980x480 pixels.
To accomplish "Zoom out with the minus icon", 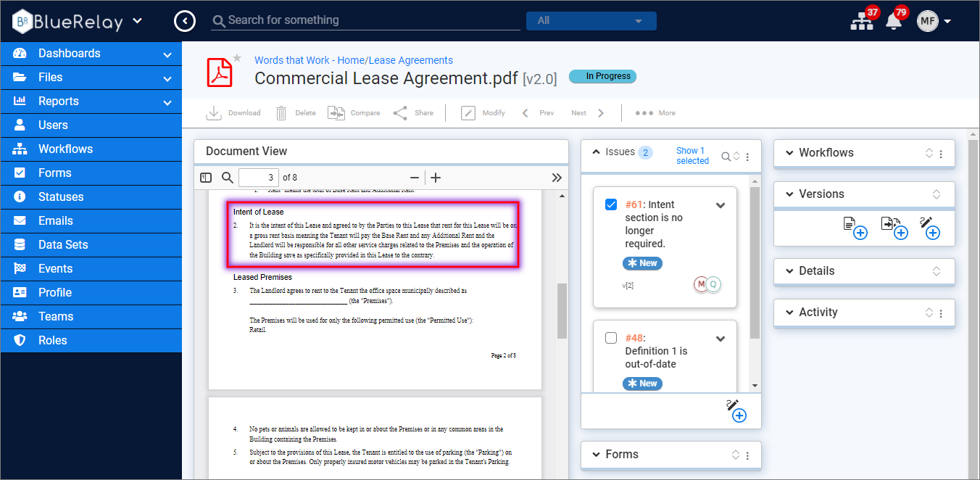I will (x=415, y=178).
